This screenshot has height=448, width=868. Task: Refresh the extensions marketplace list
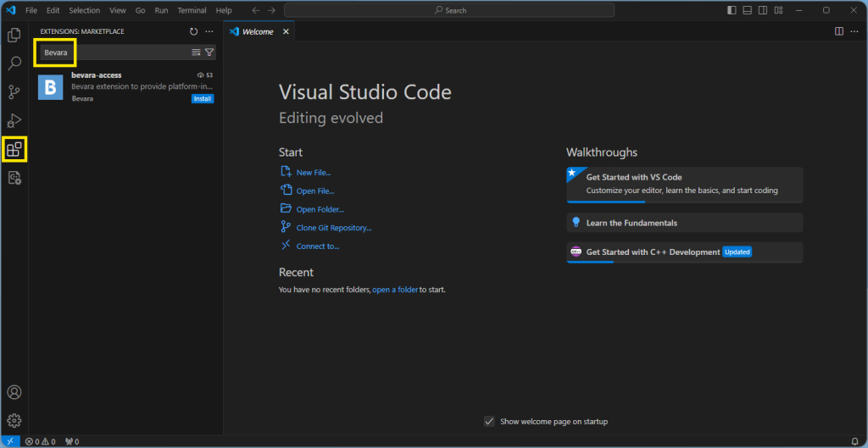(x=193, y=31)
